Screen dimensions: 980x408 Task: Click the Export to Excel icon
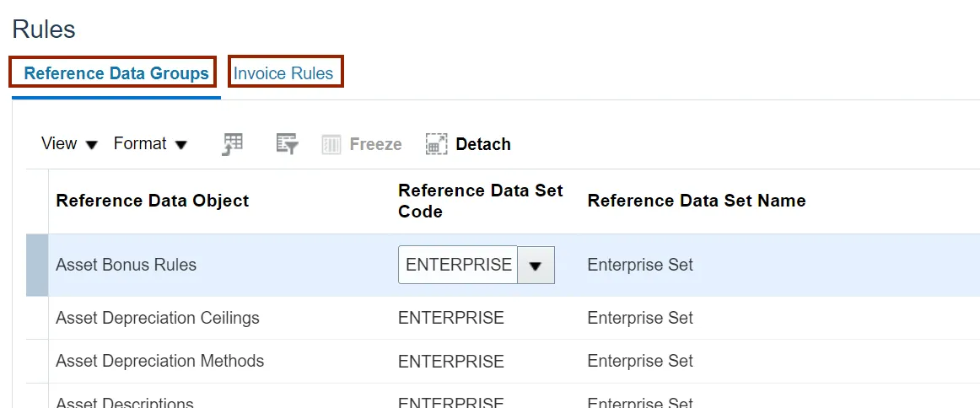click(233, 143)
